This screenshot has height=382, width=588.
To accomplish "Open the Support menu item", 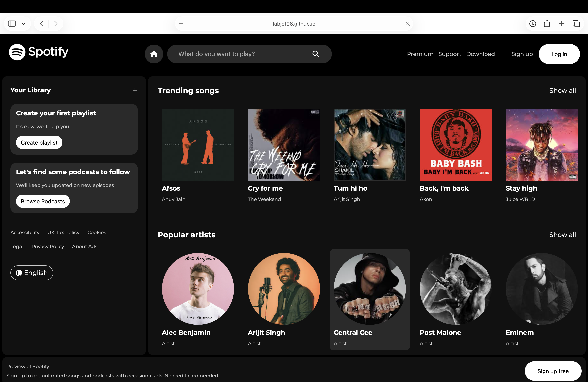I will coord(449,54).
